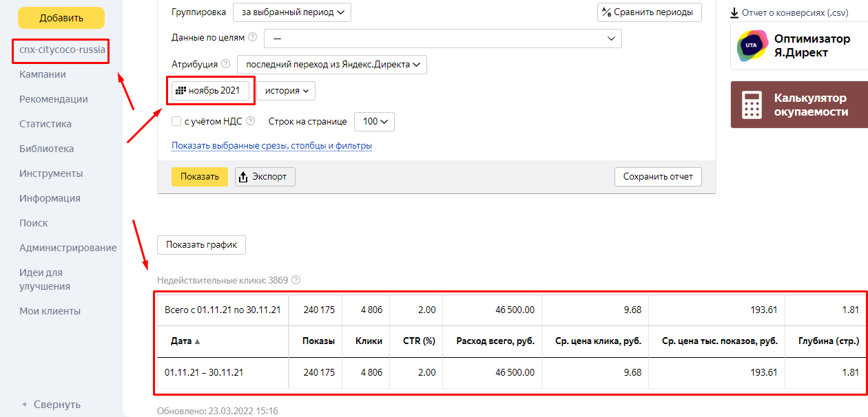The height and width of the screenshot is (417, 868).
Task: Open the Оптимизатор Я.Директ banner
Action: click(799, 46)
